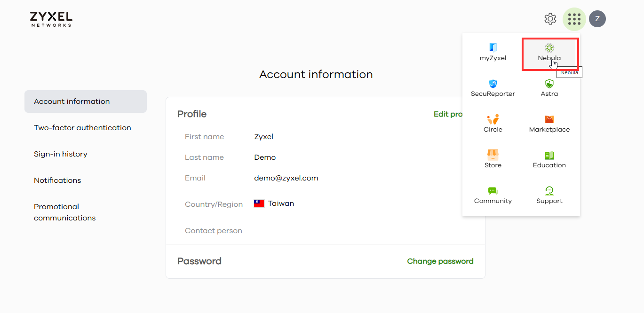644x313 pixels.
Task: Open the Z user avatar menu
Action: [597, 19]
